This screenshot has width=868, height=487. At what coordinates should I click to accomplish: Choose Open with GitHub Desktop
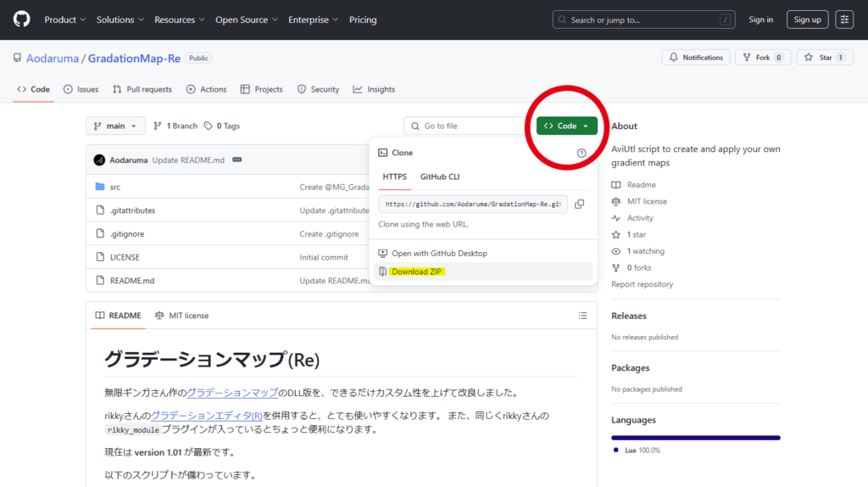pos(482,253)
